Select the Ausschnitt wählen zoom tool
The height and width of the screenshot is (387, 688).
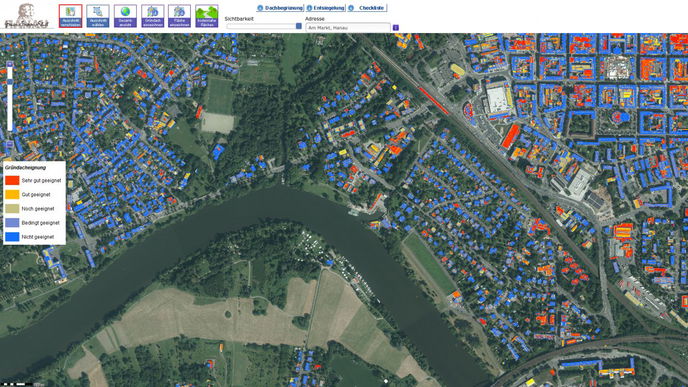coord(98,16)
